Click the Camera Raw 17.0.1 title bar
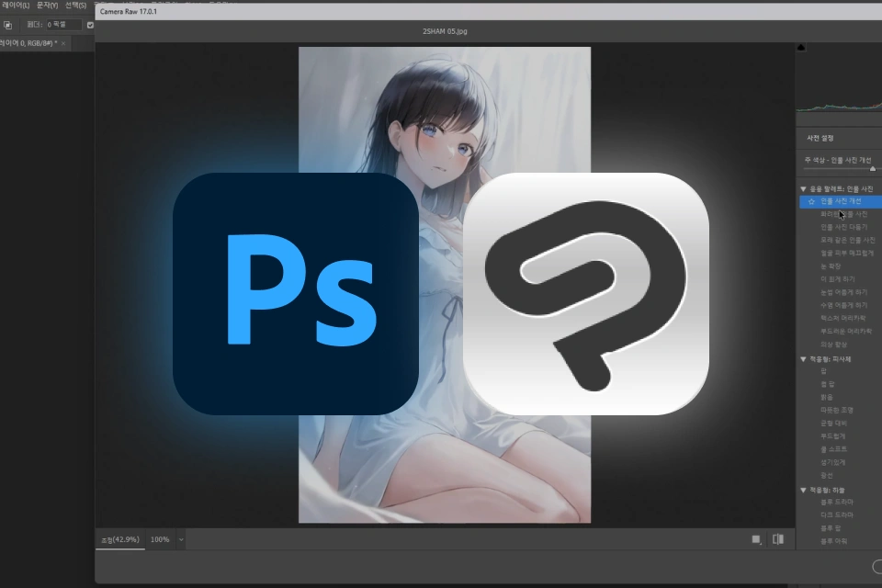Image resolution: width=882 pixels, height=588 pixels. (488, 11)
